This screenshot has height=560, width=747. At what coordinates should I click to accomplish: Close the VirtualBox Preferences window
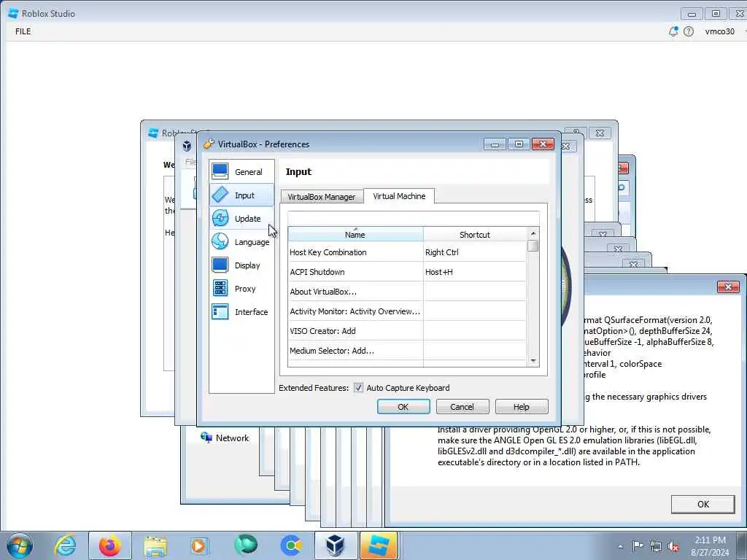(543, 144)
